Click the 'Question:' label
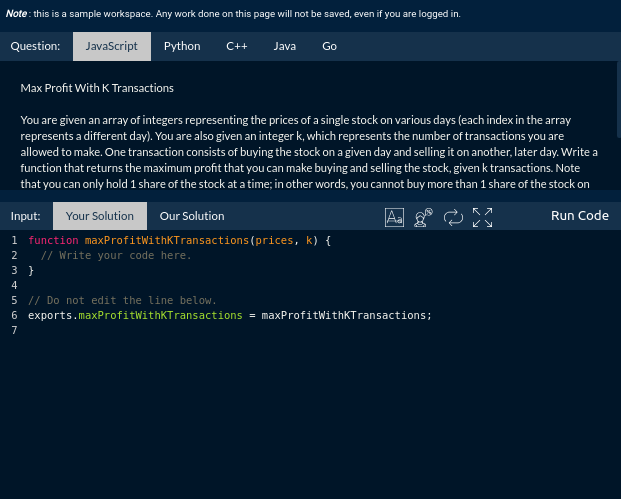 (x=35, y=46)
